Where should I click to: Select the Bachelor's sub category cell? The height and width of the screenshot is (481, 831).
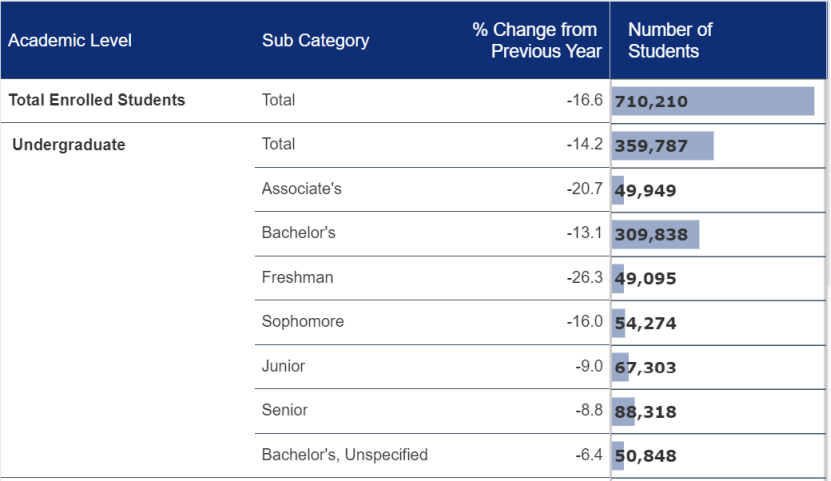pyautogui.click(x=299, y=233)
